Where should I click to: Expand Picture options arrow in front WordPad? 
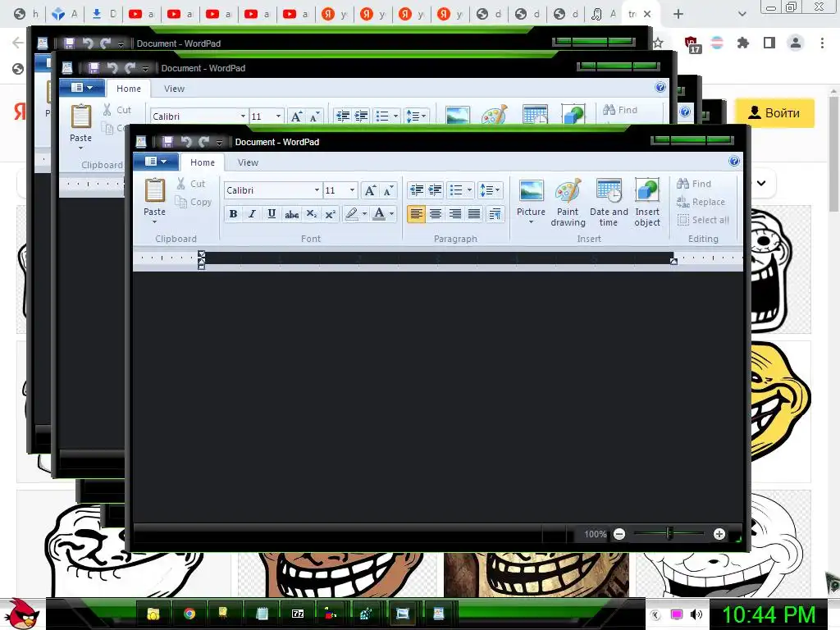pos(531,221)
